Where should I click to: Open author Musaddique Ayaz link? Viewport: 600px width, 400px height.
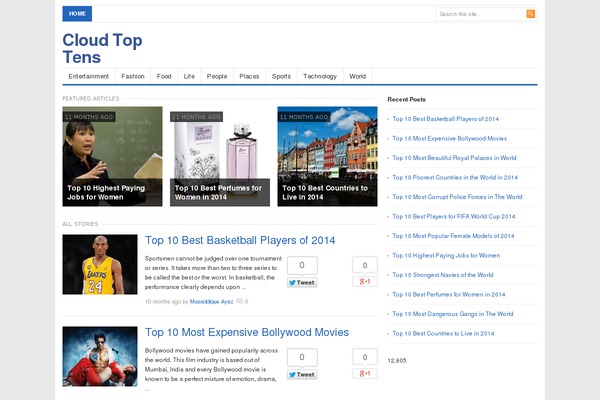click(x=211, y=302)
